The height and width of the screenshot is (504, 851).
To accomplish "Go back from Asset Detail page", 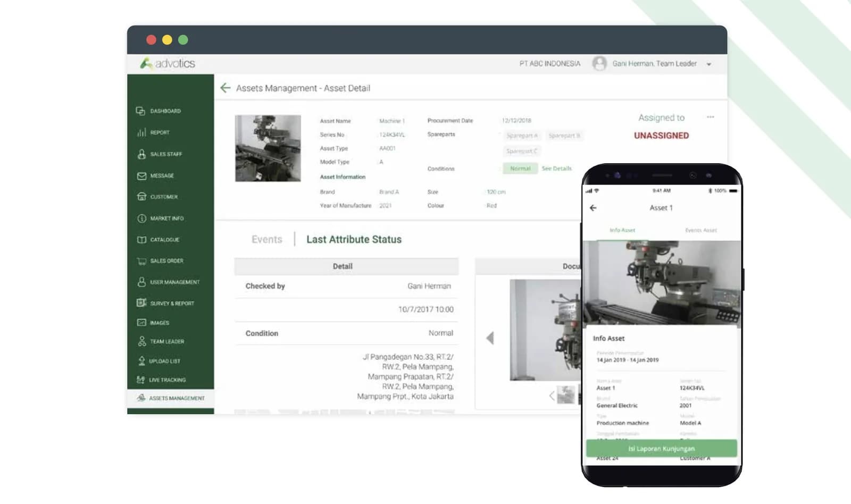I will point(226,88).
